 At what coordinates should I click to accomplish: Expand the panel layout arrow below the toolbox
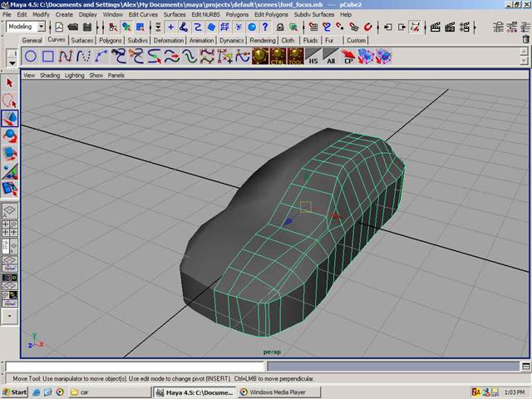[11, 316]
